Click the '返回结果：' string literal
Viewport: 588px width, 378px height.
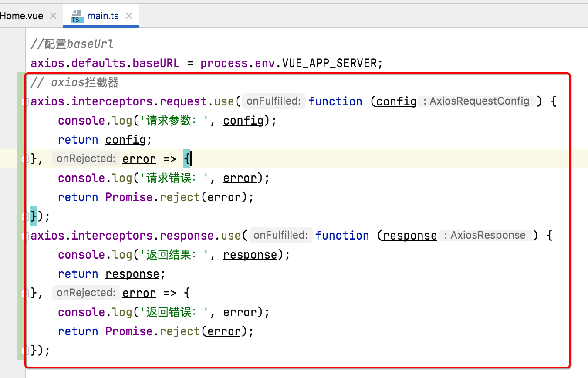pos(174,255)
